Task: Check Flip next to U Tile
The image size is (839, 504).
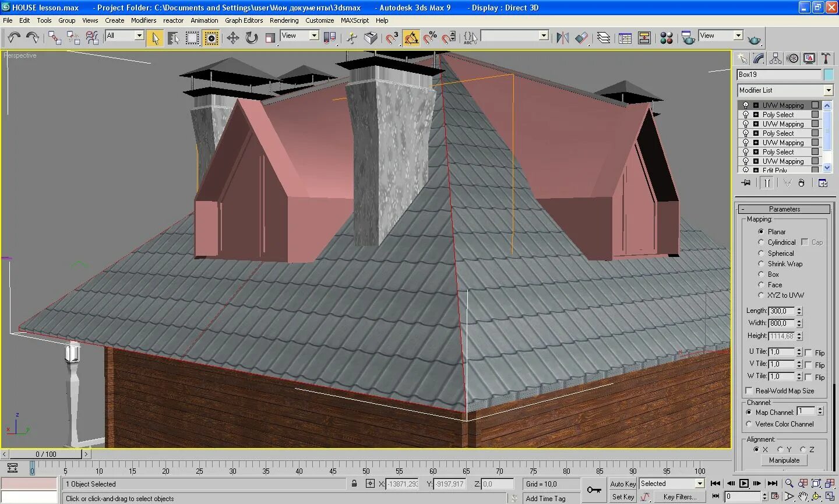Action: (808, 352)
